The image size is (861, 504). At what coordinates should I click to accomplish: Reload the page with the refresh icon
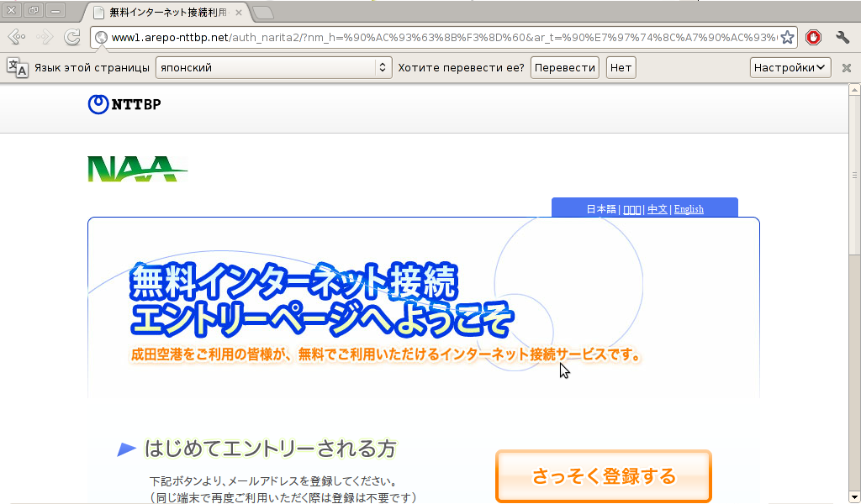(72, 37)
